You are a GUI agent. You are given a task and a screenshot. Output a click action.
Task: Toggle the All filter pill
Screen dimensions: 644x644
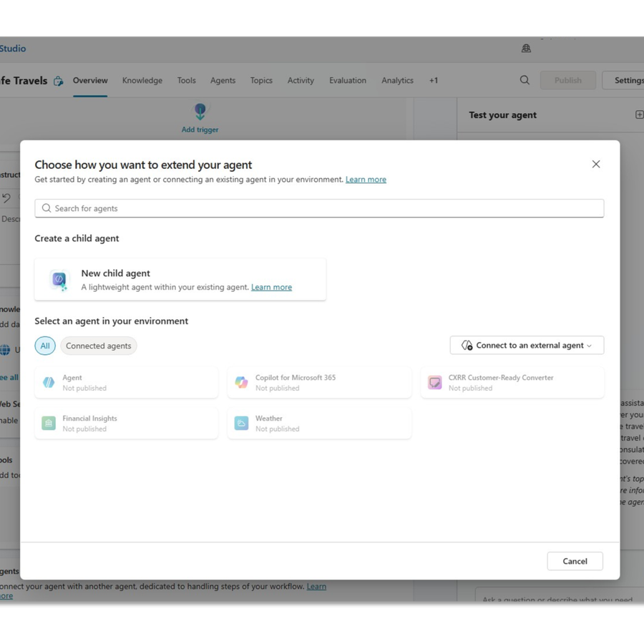pos(45,346)
